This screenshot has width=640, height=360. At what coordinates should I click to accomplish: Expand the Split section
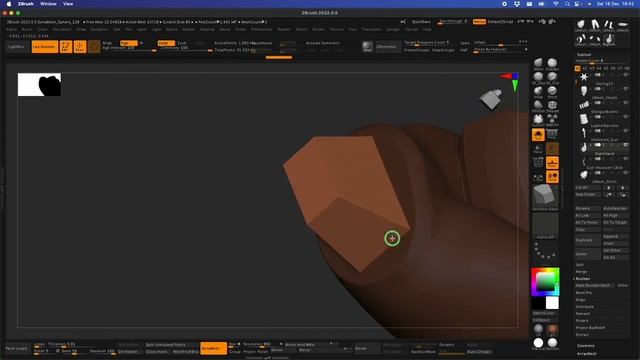(580, 265)
